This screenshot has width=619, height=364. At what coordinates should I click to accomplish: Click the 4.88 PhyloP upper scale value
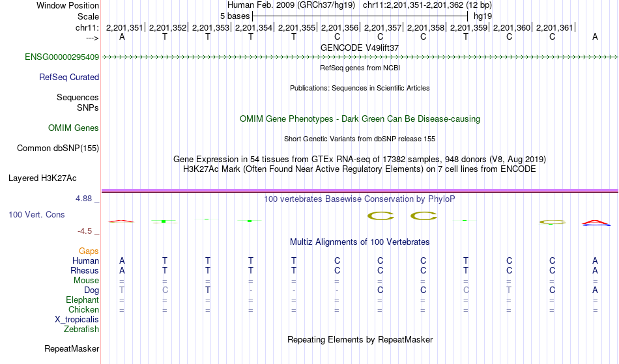(x=84, y=199)
